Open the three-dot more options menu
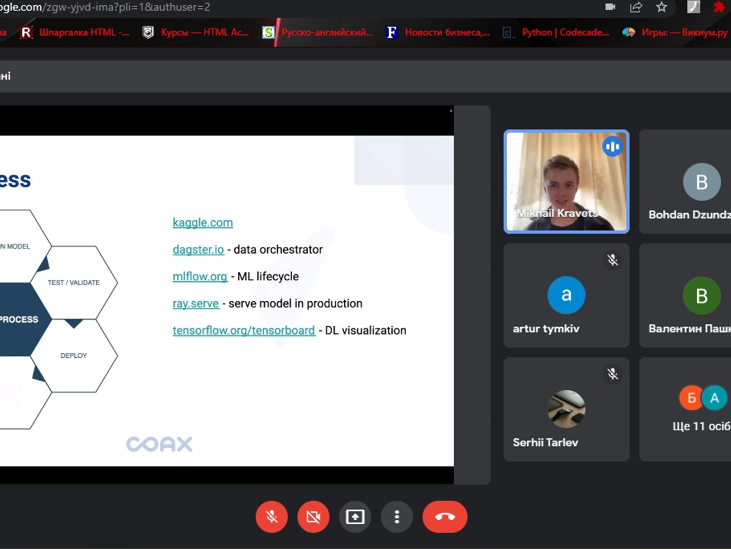This screenshot has width=731, height=549. (397, 517)
